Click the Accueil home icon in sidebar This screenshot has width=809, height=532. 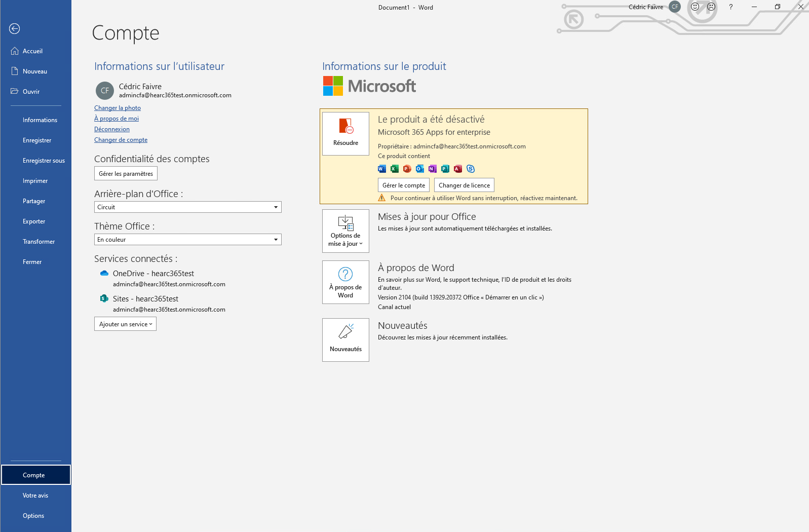click(x=15, y=51)
